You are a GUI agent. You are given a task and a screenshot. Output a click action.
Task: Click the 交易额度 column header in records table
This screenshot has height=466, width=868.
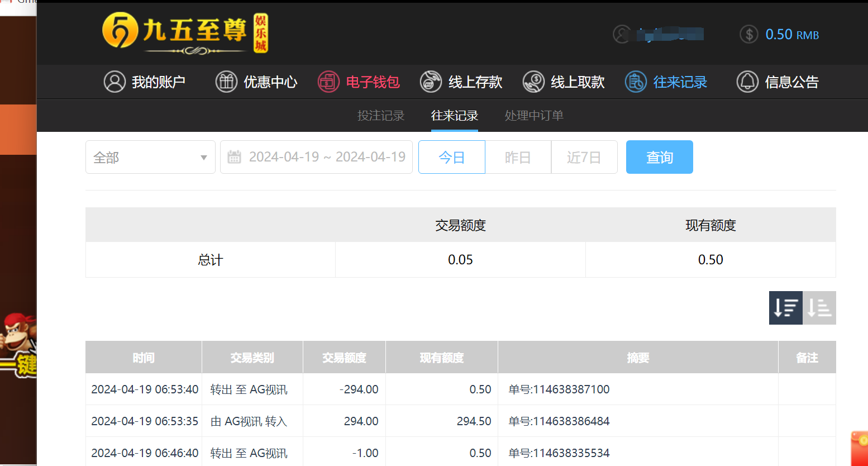[x=344, y=358]
